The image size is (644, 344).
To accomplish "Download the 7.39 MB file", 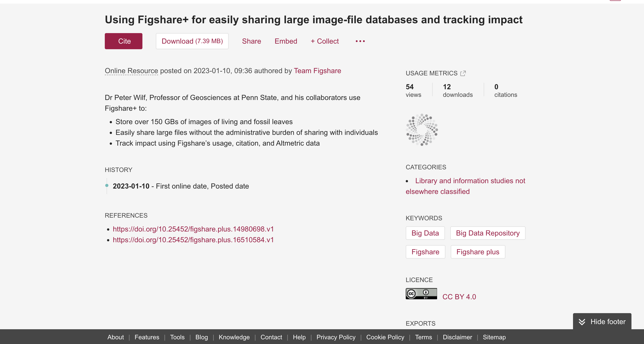I will 192,41.
